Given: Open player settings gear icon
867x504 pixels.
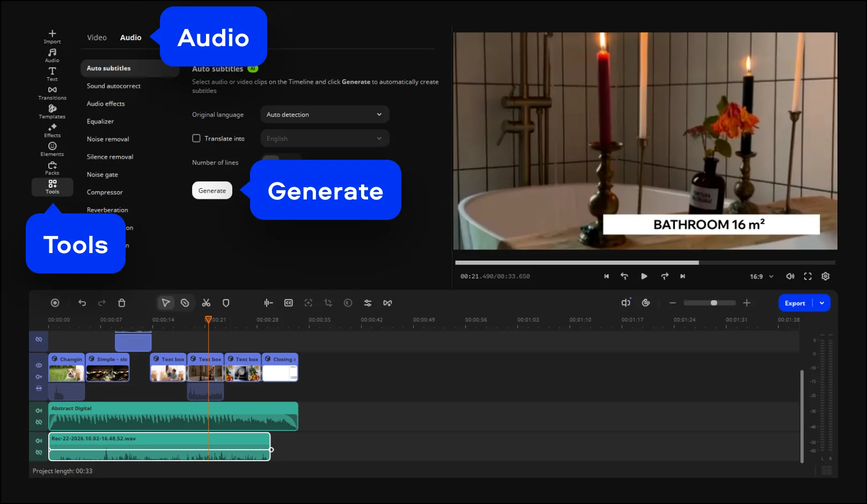Looking at the screenshot, I should point(826,276).
